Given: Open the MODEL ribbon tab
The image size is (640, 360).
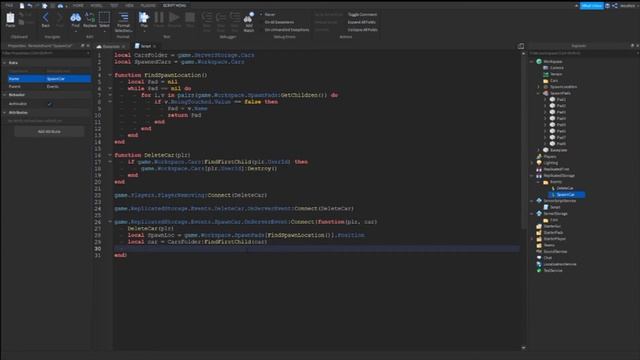Looking at the screenshot, I should click(x=96, y=5).
